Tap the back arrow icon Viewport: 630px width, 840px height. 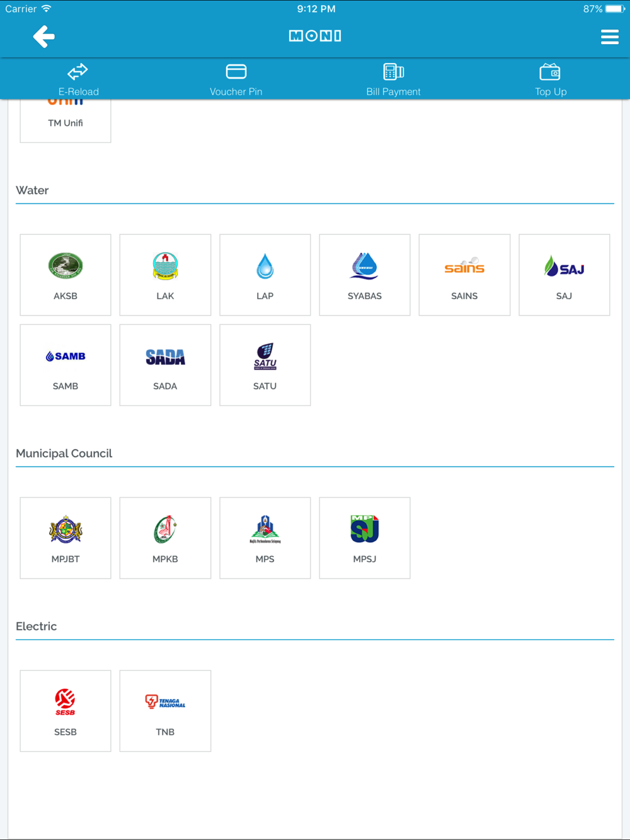coord(43,37)
